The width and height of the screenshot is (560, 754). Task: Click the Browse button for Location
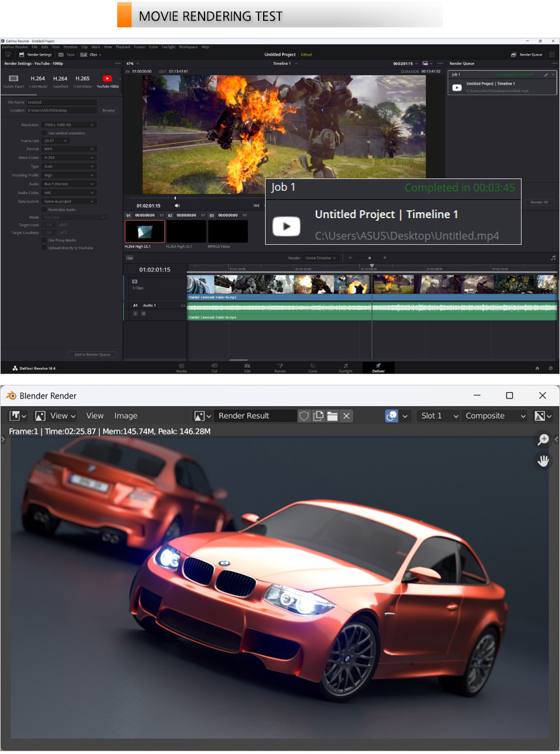pos(109,111)
